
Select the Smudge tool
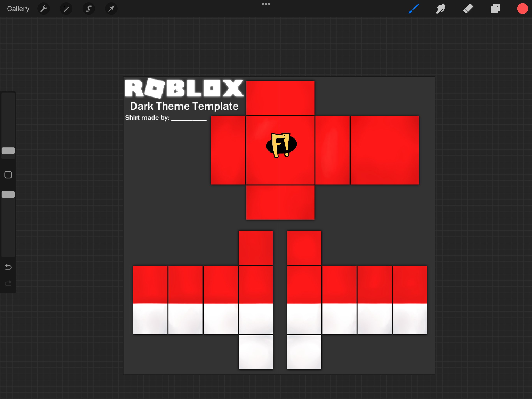(441, 9)
